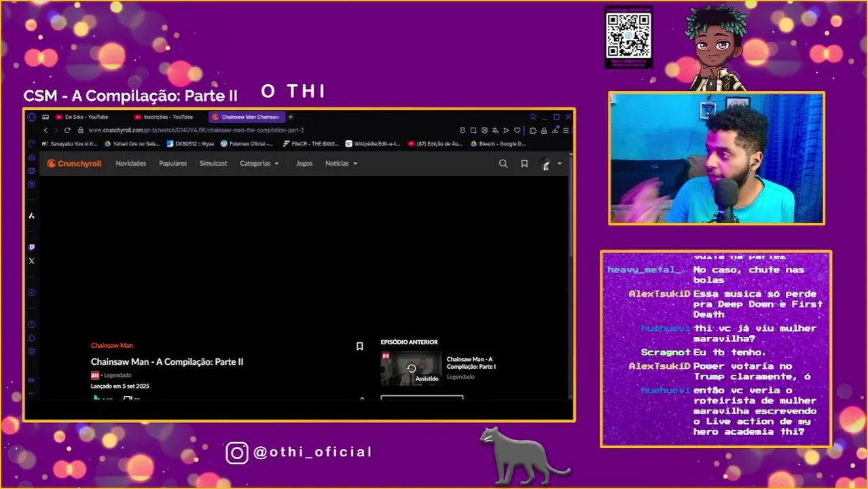Screen dimensions: 868x489
Task: Click the Instagram logo in stream overlay
Action: point(237,452)
